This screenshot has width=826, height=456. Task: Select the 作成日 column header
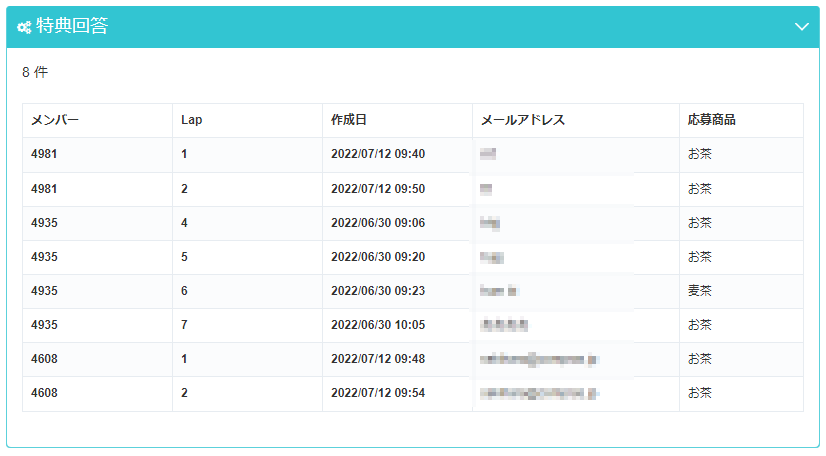pyautogui.click(x=349, y=120)
